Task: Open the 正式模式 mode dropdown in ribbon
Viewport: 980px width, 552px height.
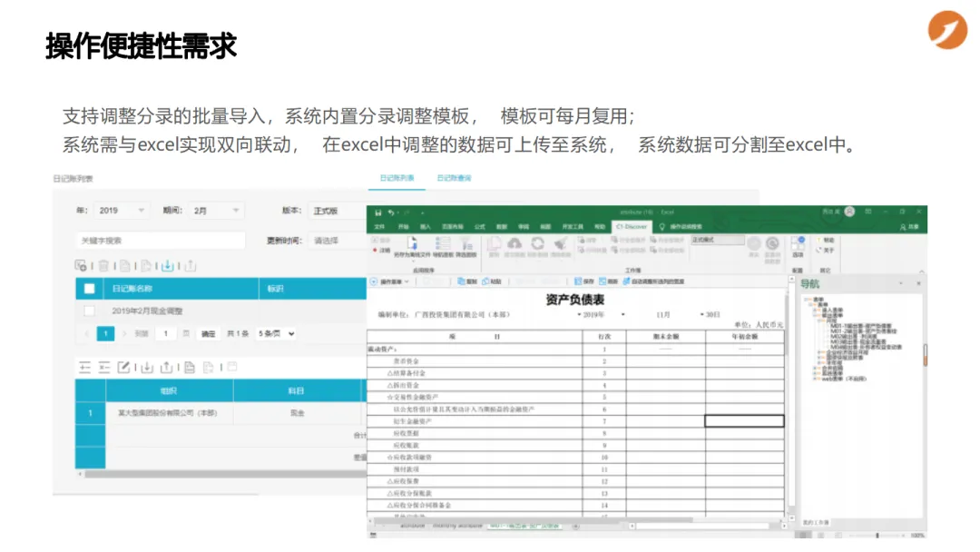Action: pyautogui.click(x=717, y=240)
